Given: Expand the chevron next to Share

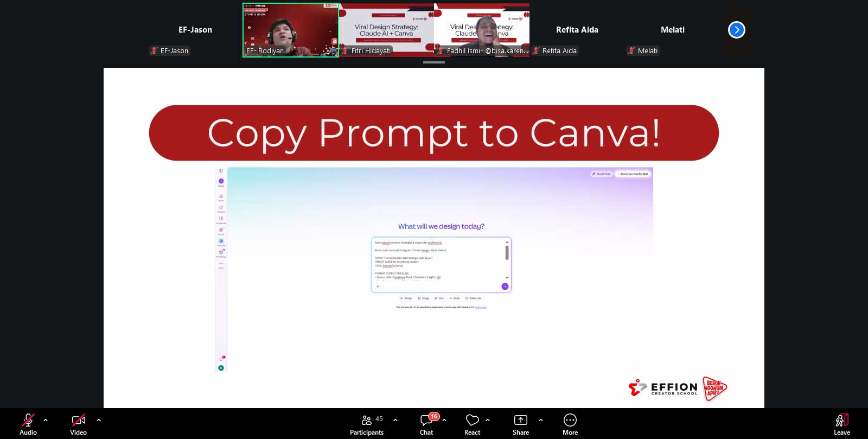Looking at the screenshot, I should click(x=541, y=419).
